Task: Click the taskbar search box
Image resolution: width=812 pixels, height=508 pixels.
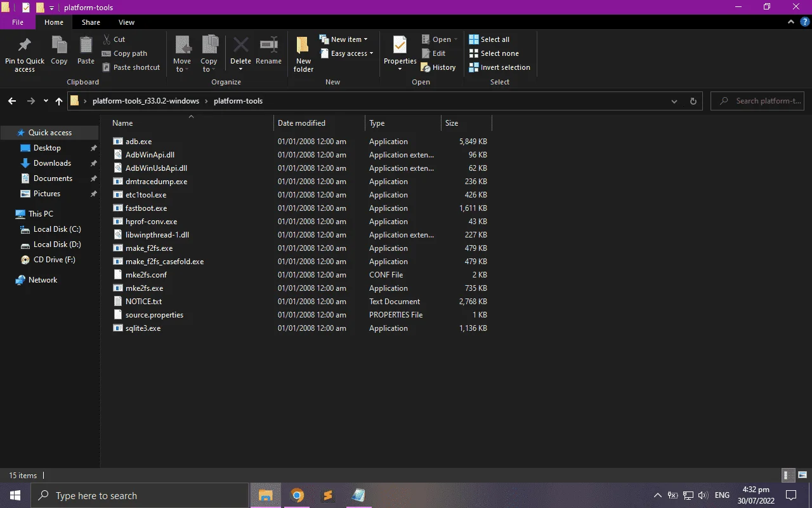Action: coord(140,495)
